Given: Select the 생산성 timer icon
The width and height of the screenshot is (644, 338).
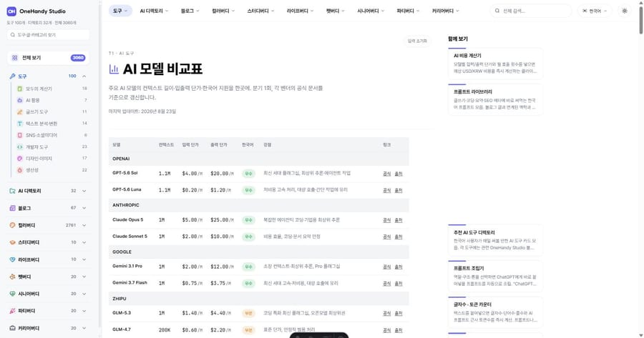Looking at the screenshot, I should coord(20,170).
